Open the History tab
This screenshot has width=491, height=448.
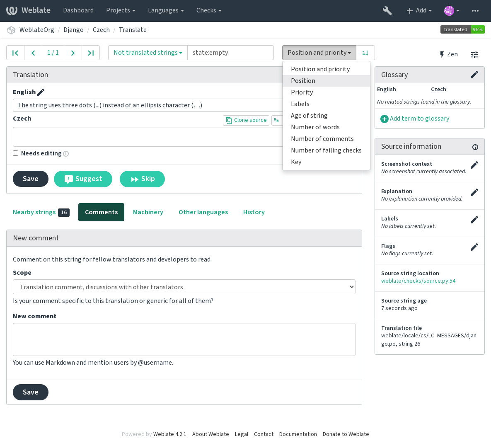pos(254,213)
